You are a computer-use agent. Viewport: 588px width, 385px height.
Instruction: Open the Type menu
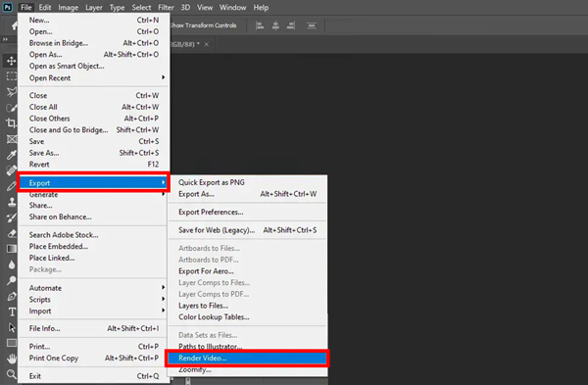117,7
